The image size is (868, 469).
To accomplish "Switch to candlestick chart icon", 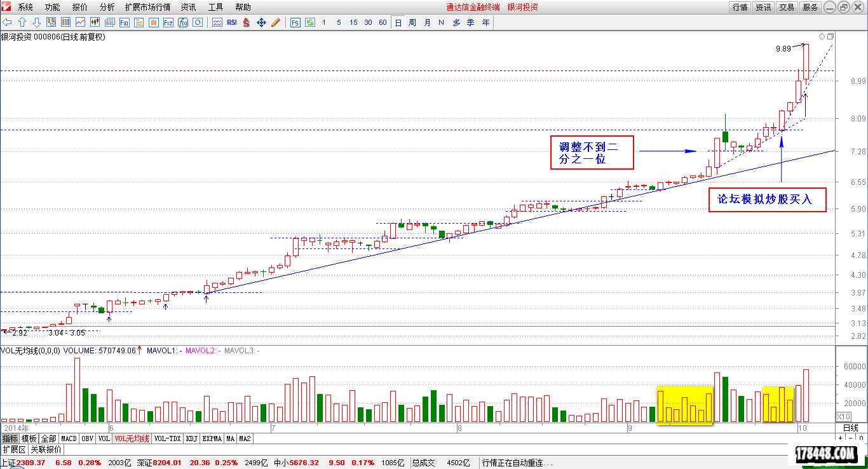I will pos(95,22).
